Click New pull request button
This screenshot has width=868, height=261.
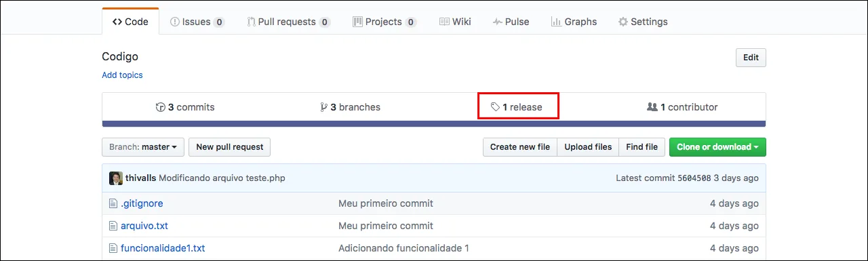[x=230, y=147]
